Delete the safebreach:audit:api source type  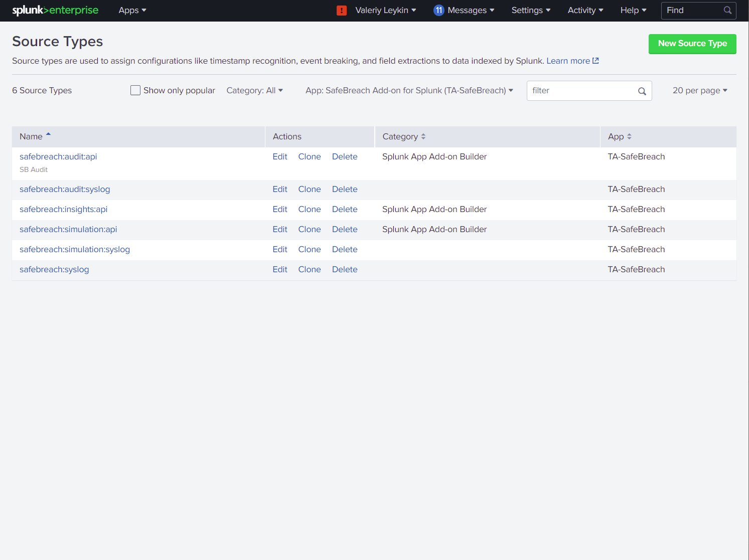[345, 156]
